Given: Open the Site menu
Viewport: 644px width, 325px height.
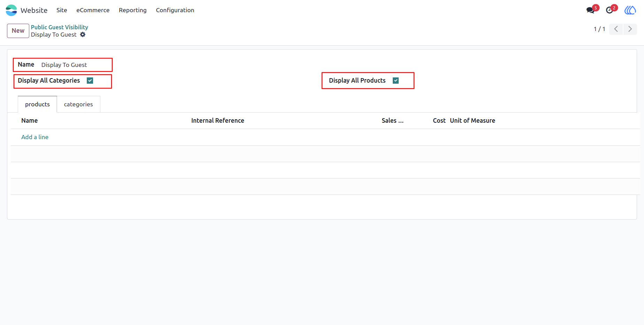Looking at the screenshot, I should click(x=62, y=10).
